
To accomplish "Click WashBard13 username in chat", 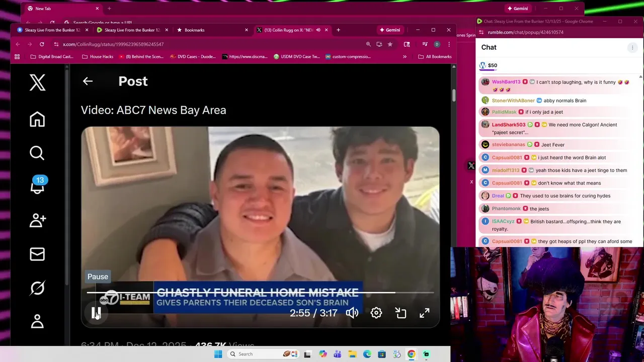I will (506, 82).
